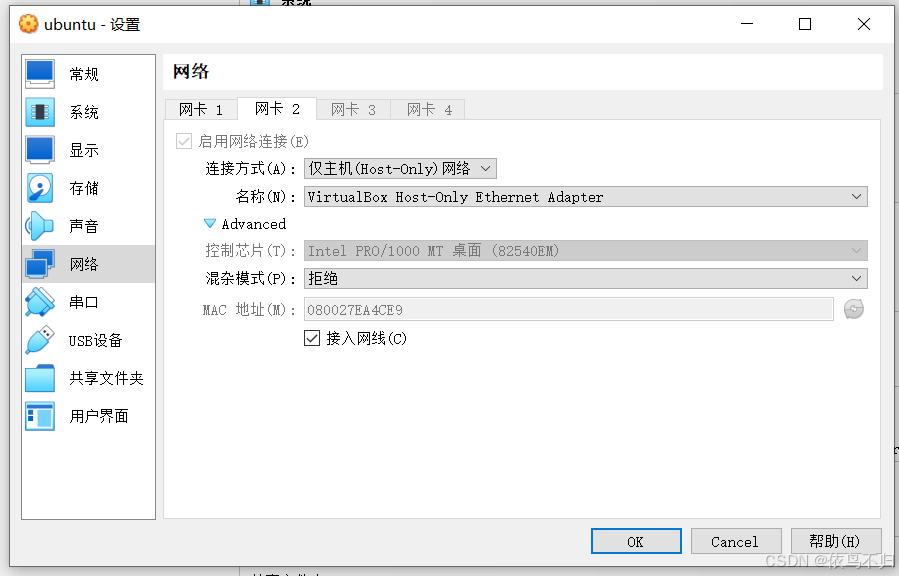The image size is (899, 576).
Task: Confirm settings with the OK button
Action: click(x=636, y=541)
